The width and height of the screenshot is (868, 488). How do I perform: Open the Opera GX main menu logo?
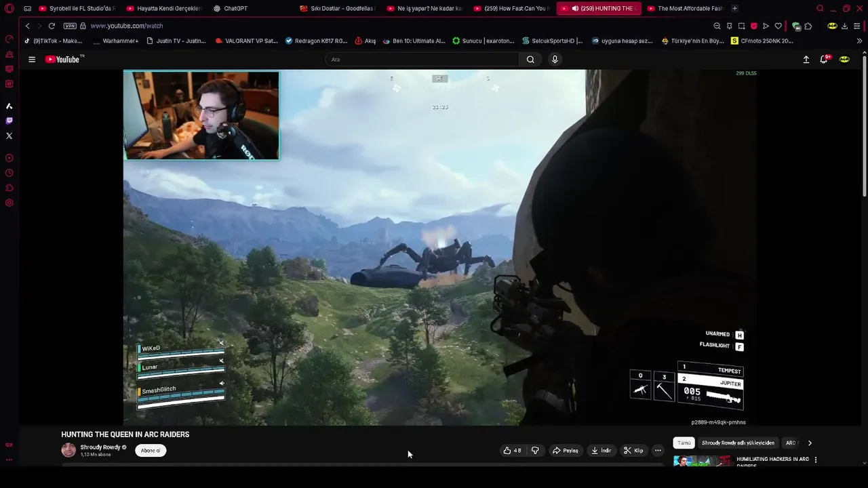[9, 9]
